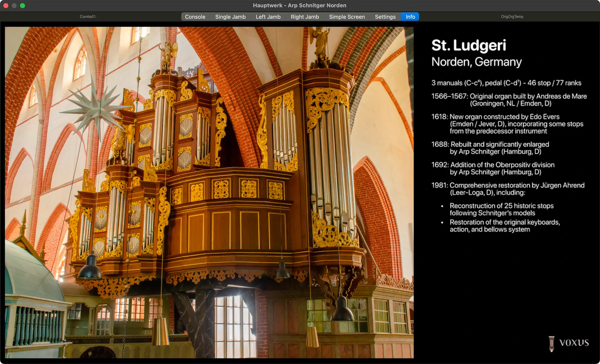600x364 pixels.
Task: Click the St. Ludgeri heading
Action: click(x=468, y=45)
